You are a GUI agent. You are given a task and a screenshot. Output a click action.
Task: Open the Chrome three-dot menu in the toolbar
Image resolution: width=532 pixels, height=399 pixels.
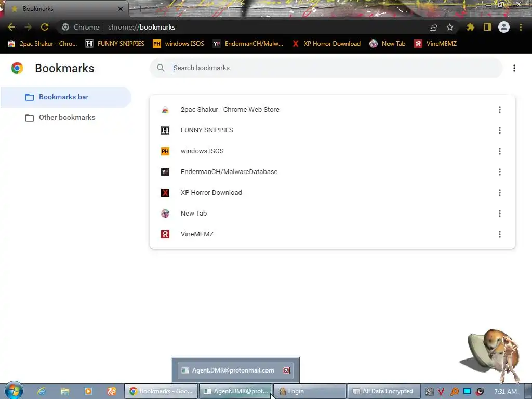pos(521,27)
